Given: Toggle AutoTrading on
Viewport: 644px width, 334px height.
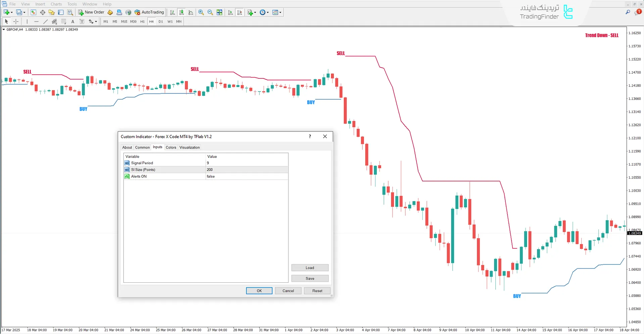Looking at the screenshot, I should click(149, 12).
